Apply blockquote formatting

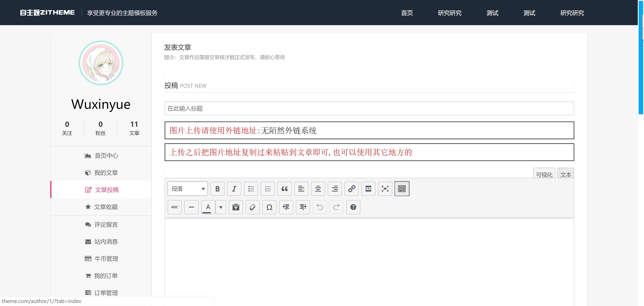pyautogui.click(x=284, y=189)
